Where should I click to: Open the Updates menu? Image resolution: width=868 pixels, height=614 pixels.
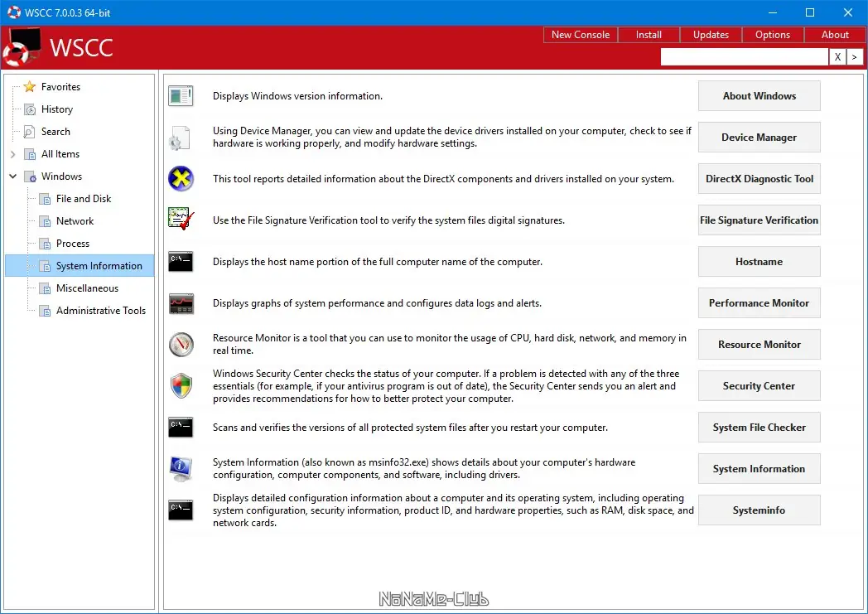point(711,34)
